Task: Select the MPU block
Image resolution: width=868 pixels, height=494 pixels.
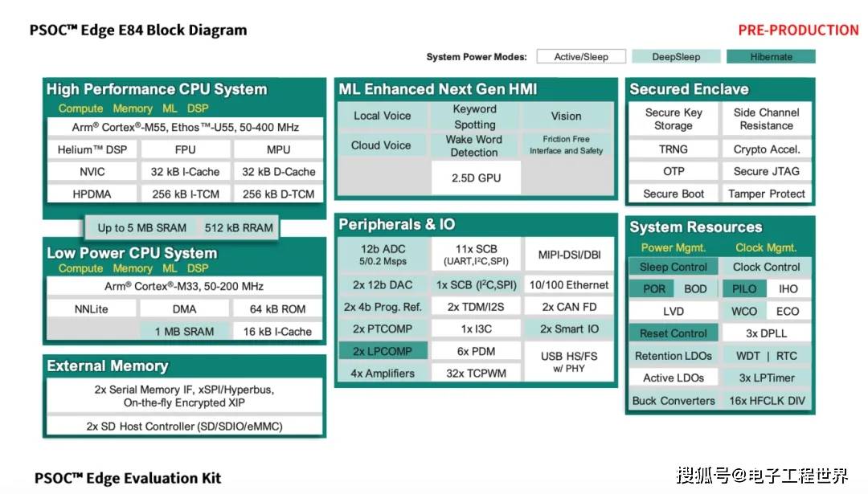Action: [278, 149]
